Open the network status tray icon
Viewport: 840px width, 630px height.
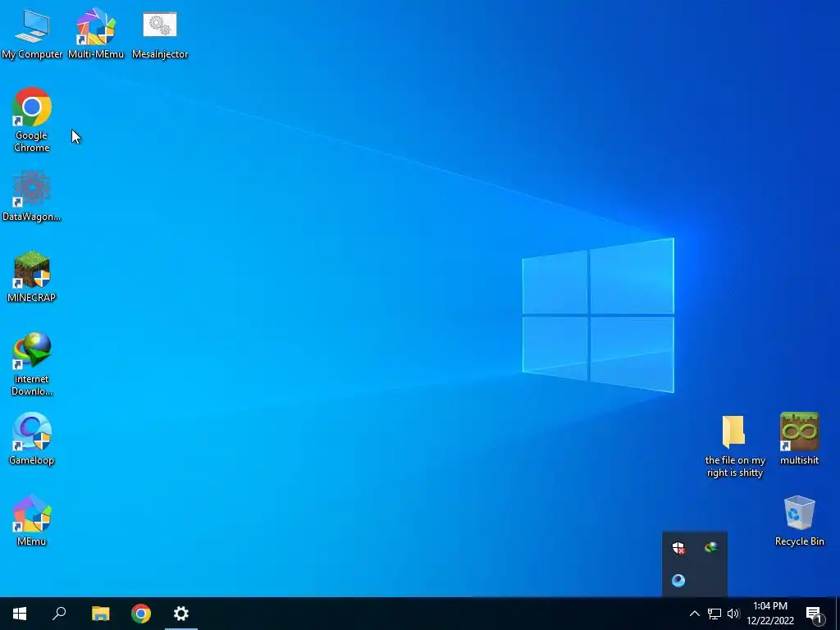pos(714,614)
